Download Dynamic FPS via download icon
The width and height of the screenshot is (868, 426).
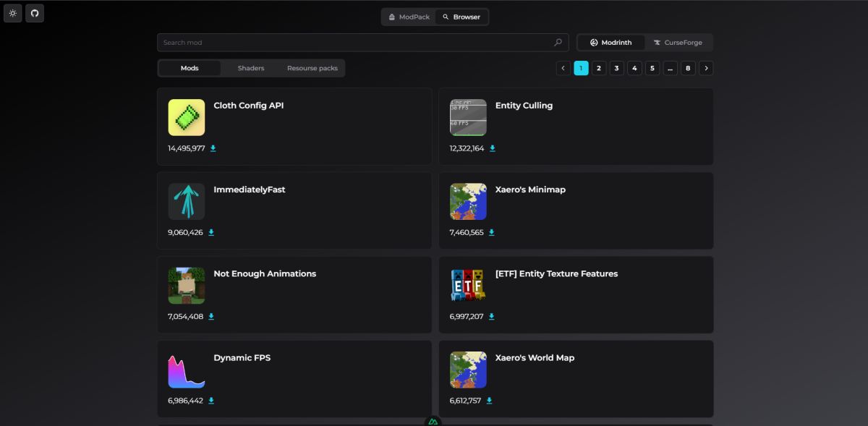[211, 400]
